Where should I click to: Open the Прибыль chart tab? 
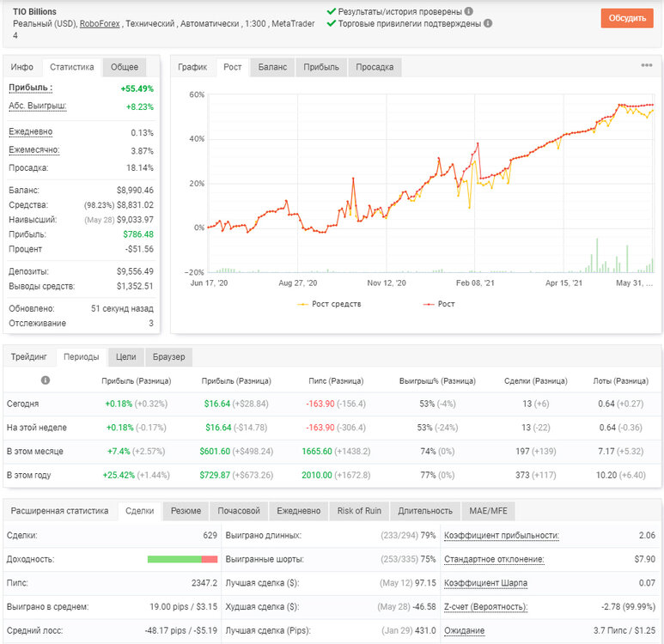pos(321,67)
